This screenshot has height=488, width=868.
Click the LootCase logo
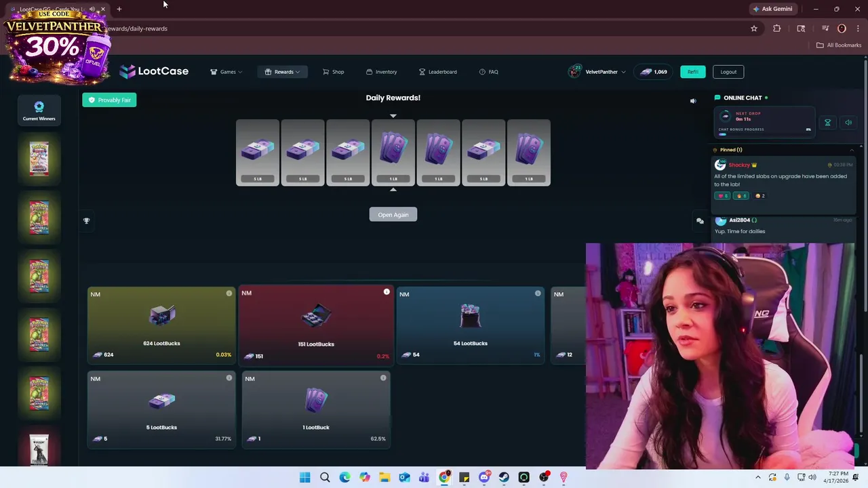(x=154, y=71)
